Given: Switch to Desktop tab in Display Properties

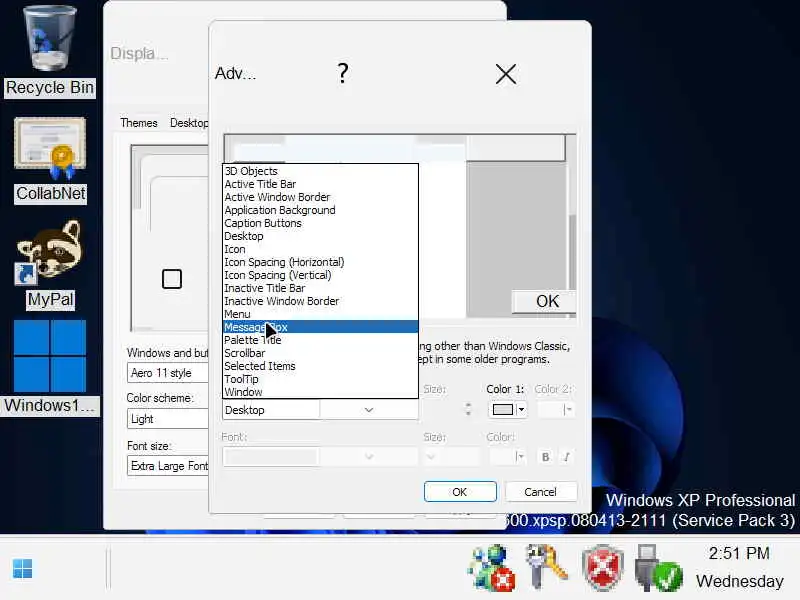Looking at the screenshot, I should (188, 123).
